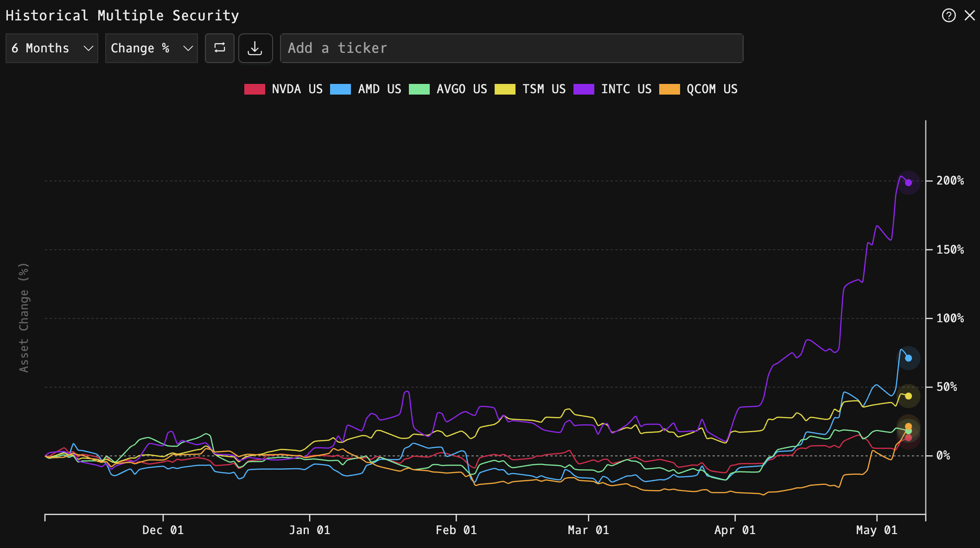
Task: Focus the Add a ticker input field
Action: coord(511,48)
